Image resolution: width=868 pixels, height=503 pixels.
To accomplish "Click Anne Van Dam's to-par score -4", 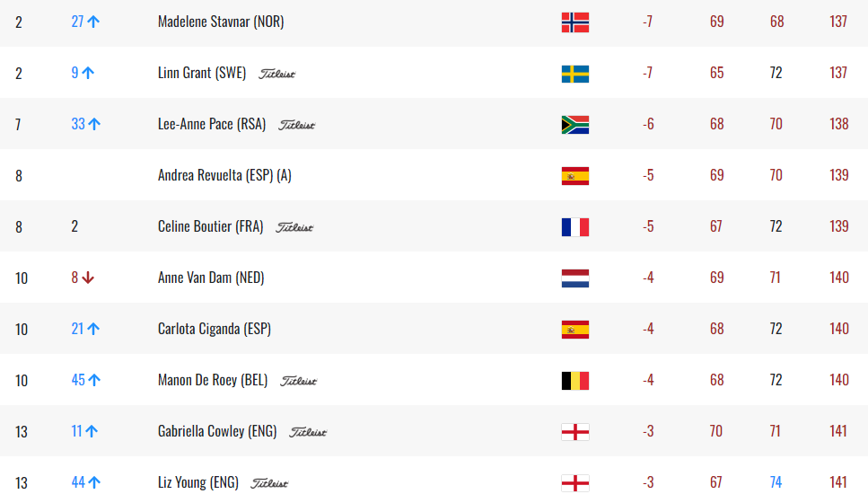I will (648, 278).
